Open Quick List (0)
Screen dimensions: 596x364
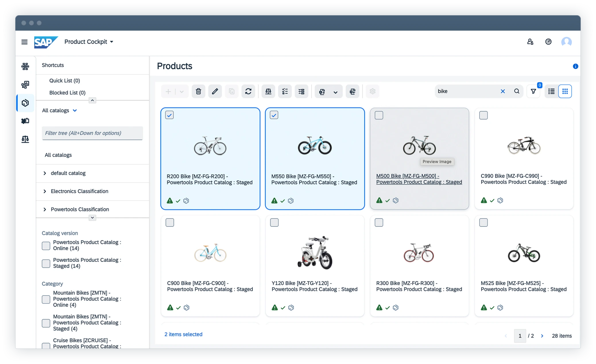pyautogui.click(x=65, y=81)
